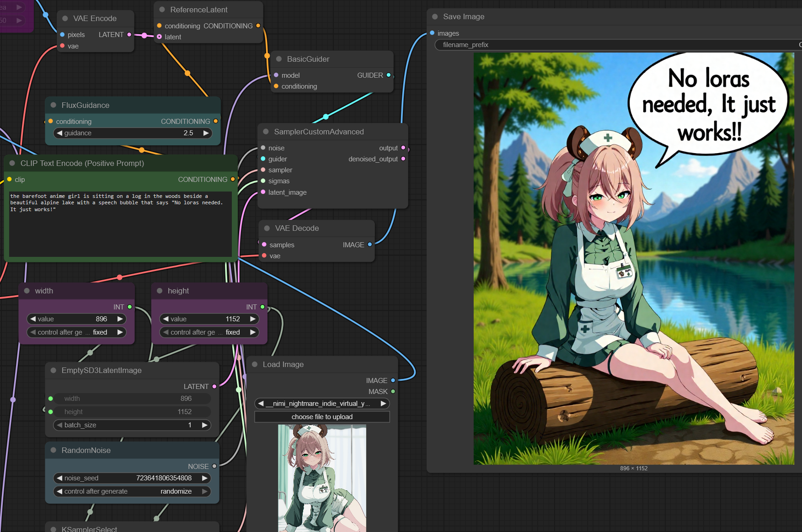Viewport: 802px width, 532px height.
Task: Click the sigmas input socket on SamplerCustomAdvanced
Action: pos(263,181)
